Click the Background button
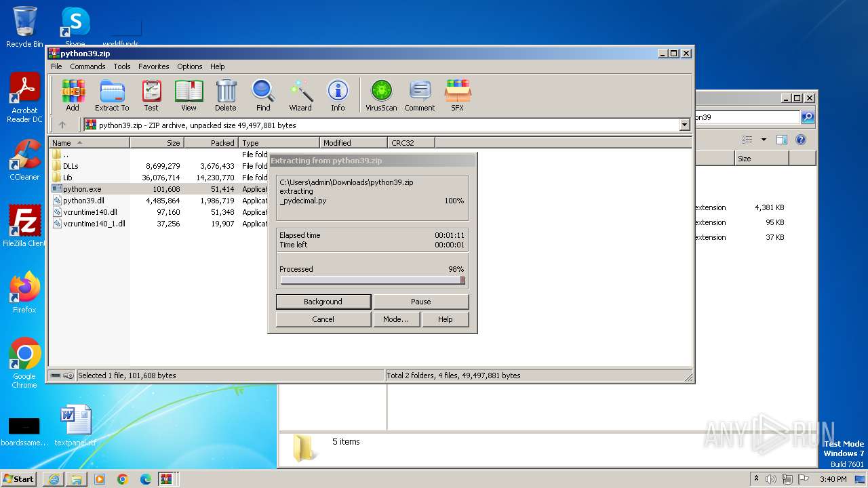Image resolution: width=868 pixels, height=488 pixels. click(x=323, y=302)
